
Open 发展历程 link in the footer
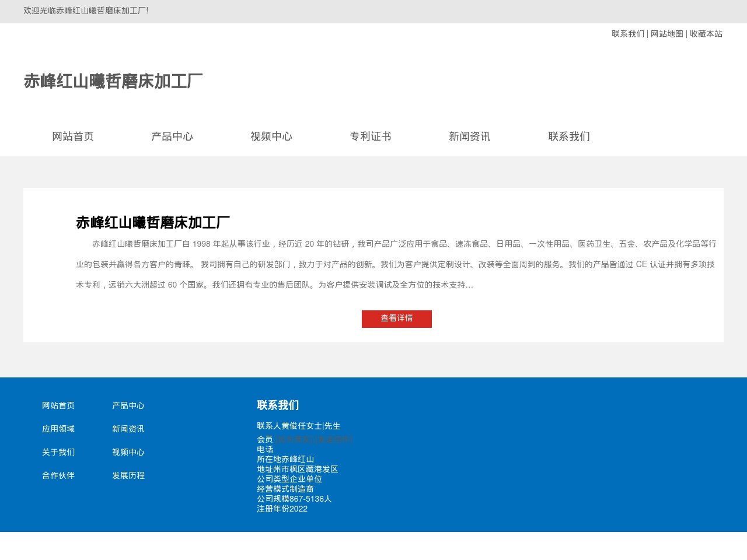pyautogui.click(x=128, y=475)
